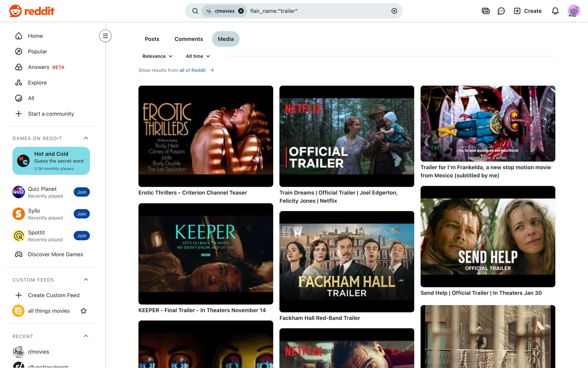Screen dimensions: 588x368
Task: Join the Quiz Planet game
Action: pyautogui.click(x=81, y=192)
